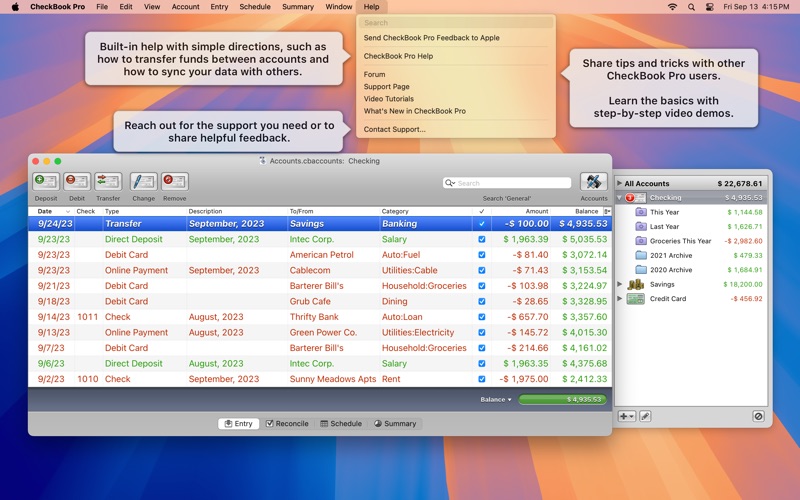
Task: Toggle cleared checkbox for Sunny Meadows Apts row
Action: 482,379
